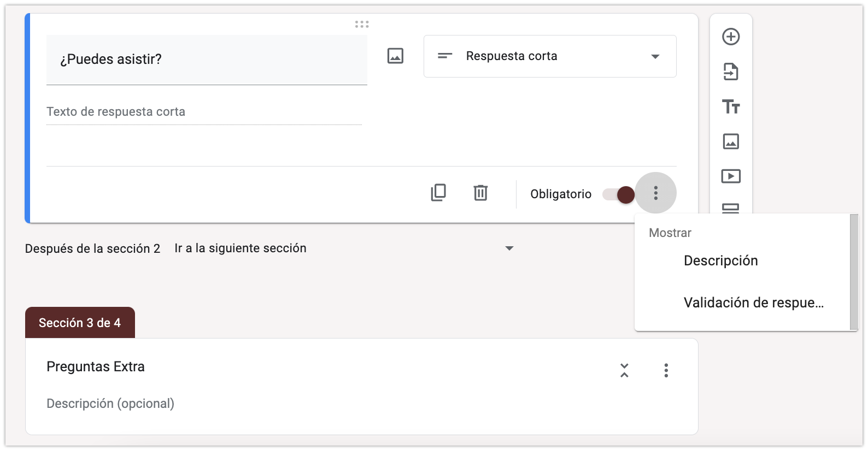868x451 pixels.
Task: Click the add question plus icon
Action: coord(731,37)
